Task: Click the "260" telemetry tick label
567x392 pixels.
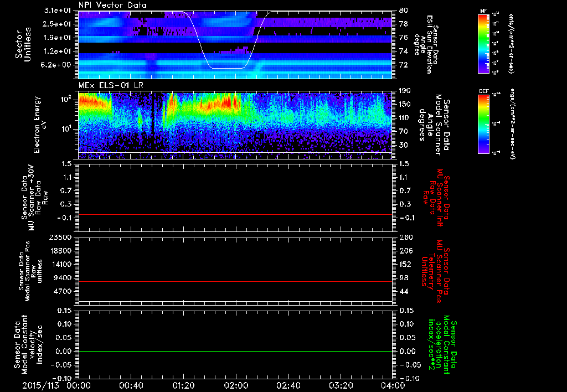Action: [405, 238]
